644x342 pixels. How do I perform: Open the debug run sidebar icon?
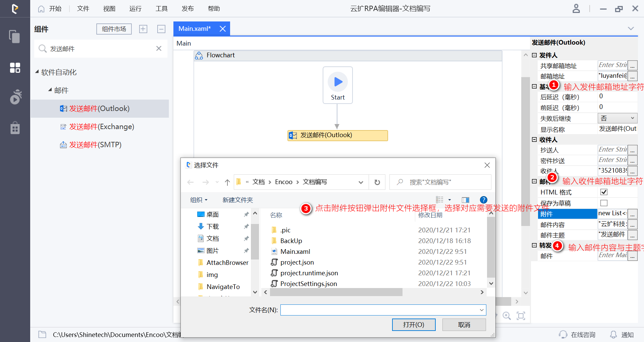pos(15,97)
